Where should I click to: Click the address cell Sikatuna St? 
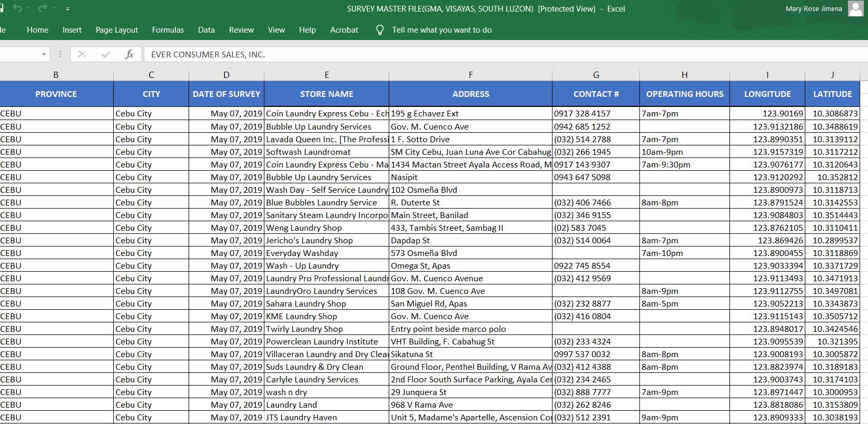(x=471, y=354)
